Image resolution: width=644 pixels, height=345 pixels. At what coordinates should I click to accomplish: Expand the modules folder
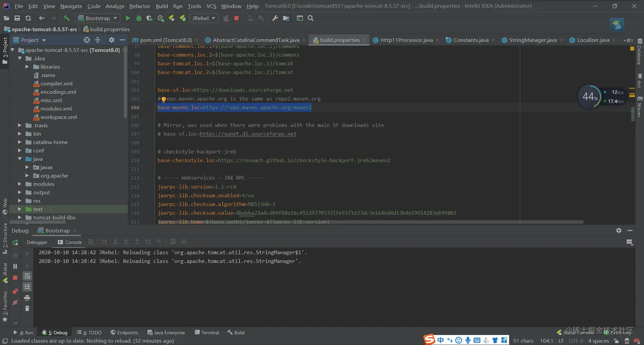(x=20, y=184)
